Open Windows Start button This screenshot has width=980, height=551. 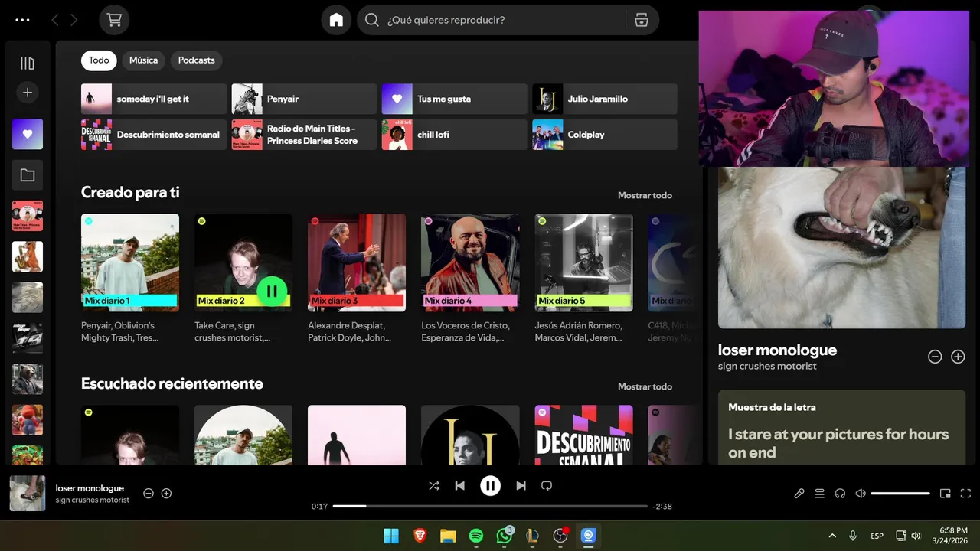pyautogui.click(x=390, y=536)
